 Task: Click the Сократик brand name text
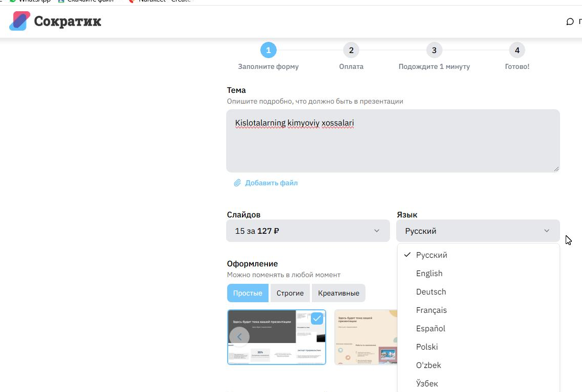click(x=67, y=21)
